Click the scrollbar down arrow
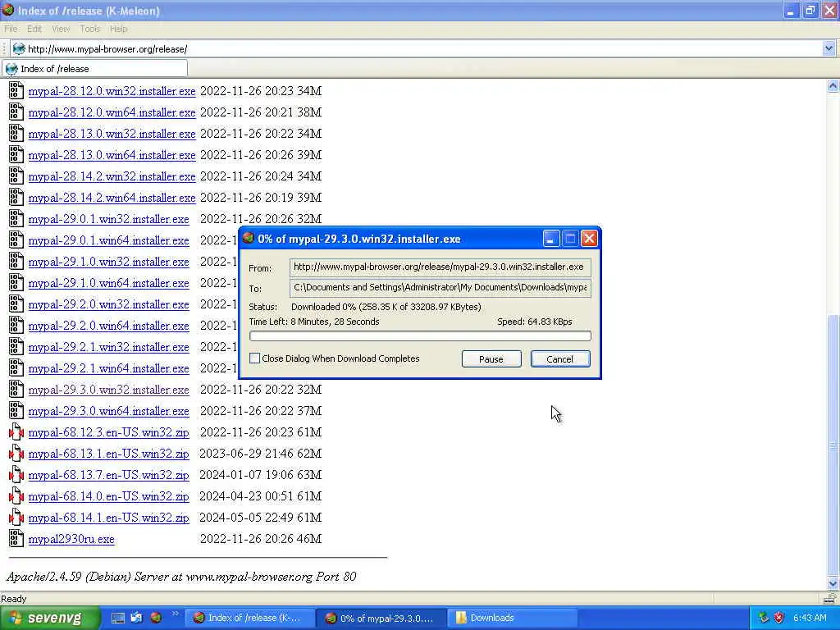 pyautogui.click(x=833, y=583)
